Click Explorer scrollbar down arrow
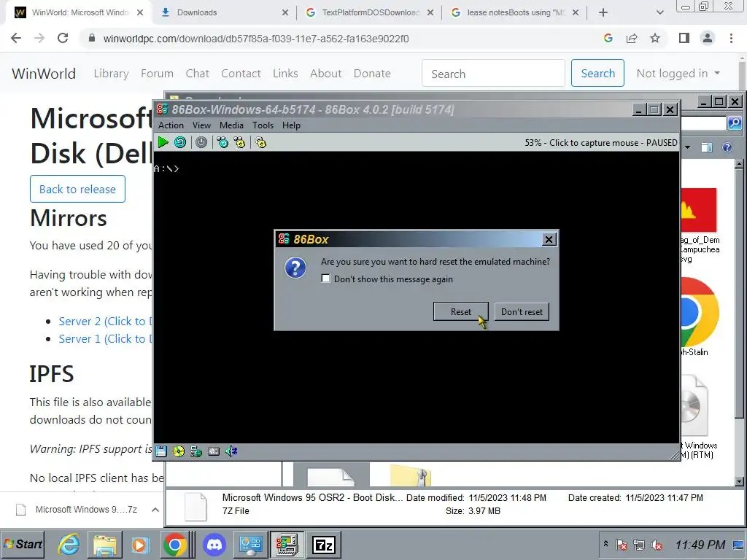Image resolution: width=747 pixels, height=560 pixels. click(740, 481)
